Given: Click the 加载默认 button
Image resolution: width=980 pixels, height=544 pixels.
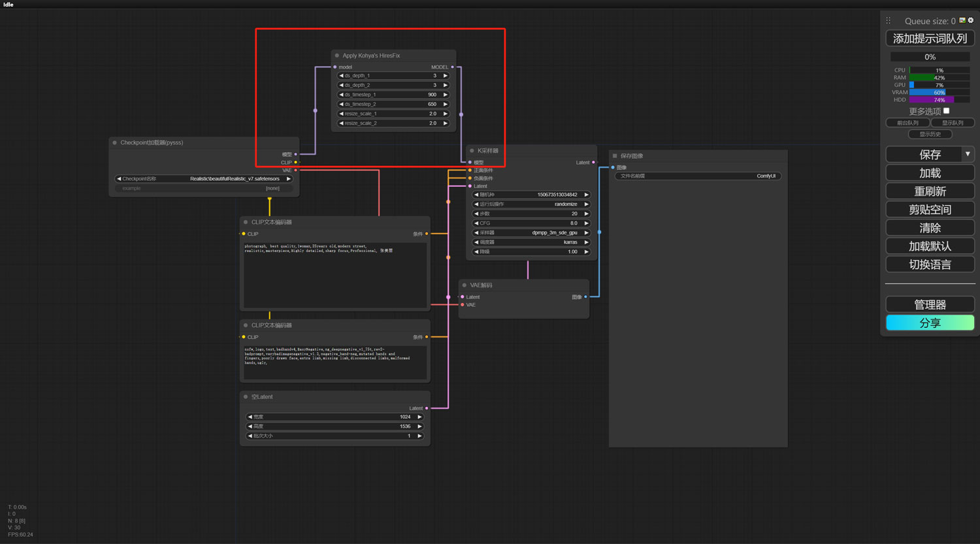Looking at the screenshot, I should pos(930,246).
